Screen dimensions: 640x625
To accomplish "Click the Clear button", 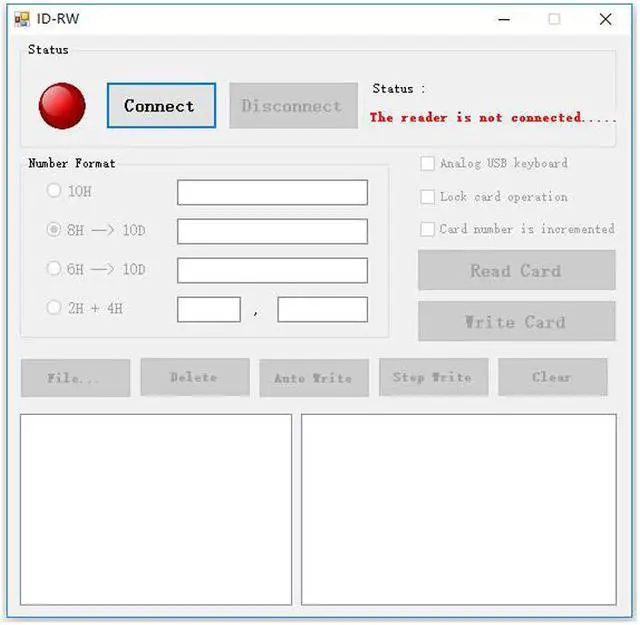I will point(553,377).
